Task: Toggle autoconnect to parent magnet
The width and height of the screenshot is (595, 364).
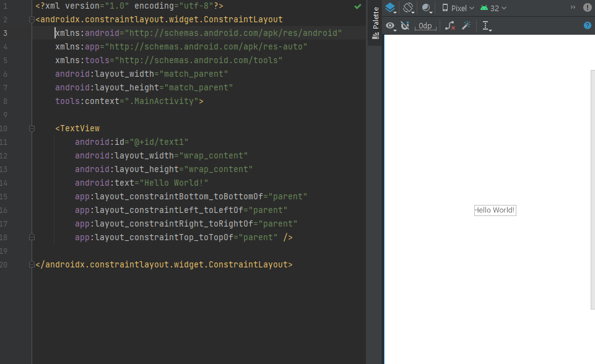Action: tap(406, 26)
